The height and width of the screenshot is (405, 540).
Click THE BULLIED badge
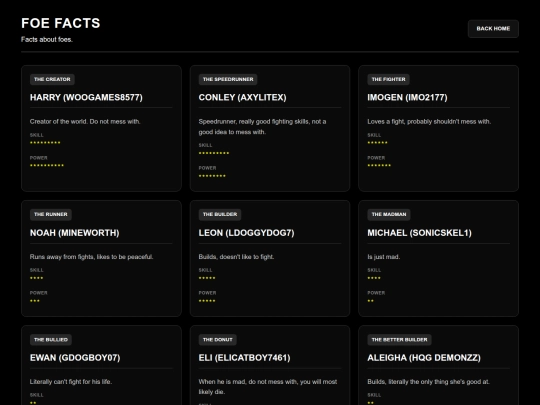51,340
